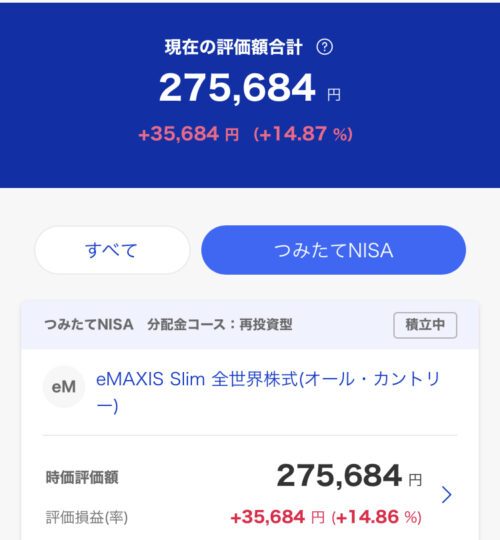Click the red +35,684 円 in the fund card
The image size is (500, 540).
278,517
